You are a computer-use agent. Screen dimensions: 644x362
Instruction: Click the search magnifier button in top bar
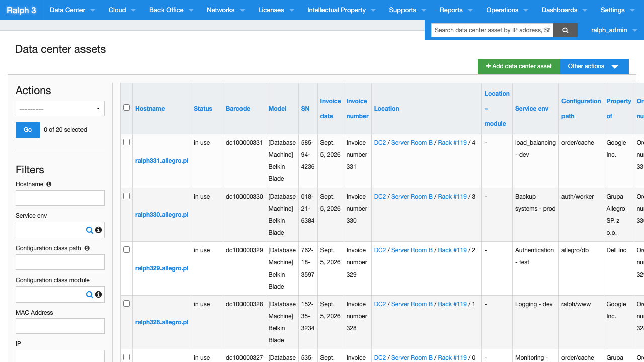pos(566,30)
